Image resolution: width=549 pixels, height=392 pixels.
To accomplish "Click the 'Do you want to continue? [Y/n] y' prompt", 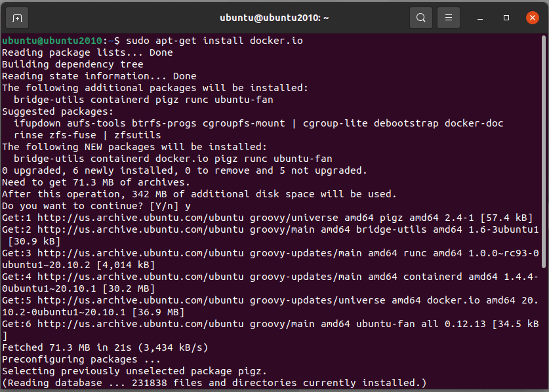I will point(96,206).
